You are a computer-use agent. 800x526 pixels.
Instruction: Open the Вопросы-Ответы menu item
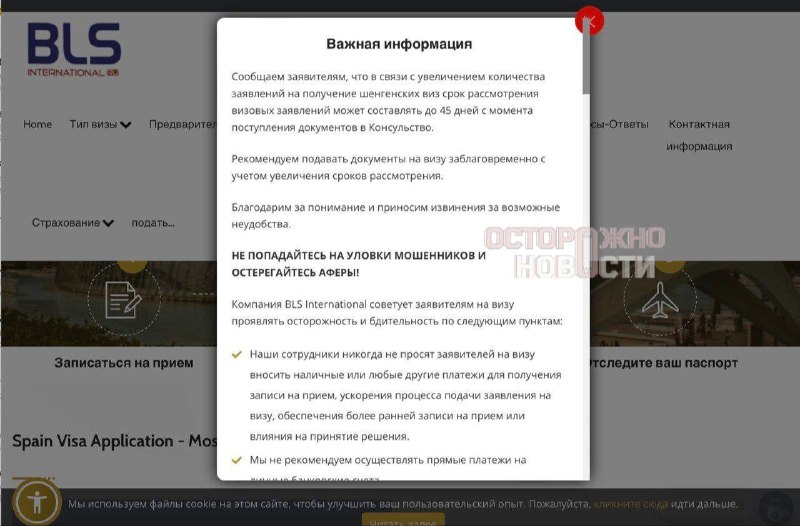619,124
